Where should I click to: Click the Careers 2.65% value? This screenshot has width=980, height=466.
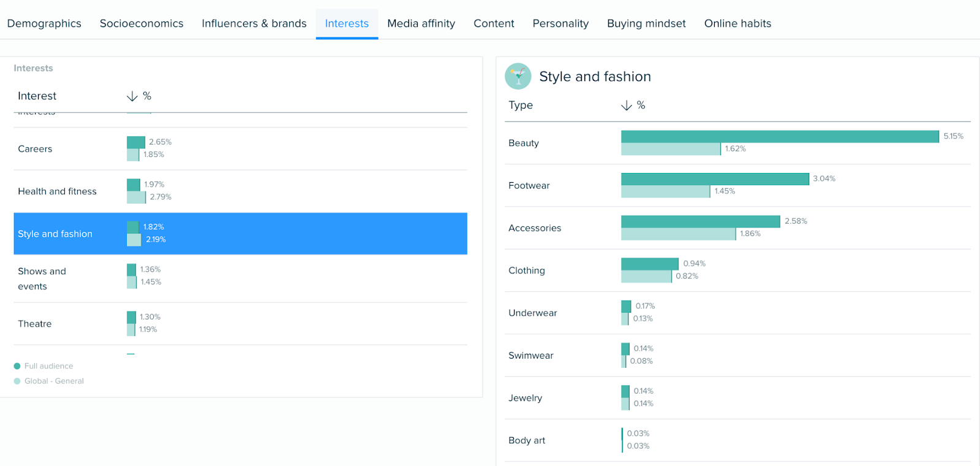pyautogui.click(x=160, y=142)
